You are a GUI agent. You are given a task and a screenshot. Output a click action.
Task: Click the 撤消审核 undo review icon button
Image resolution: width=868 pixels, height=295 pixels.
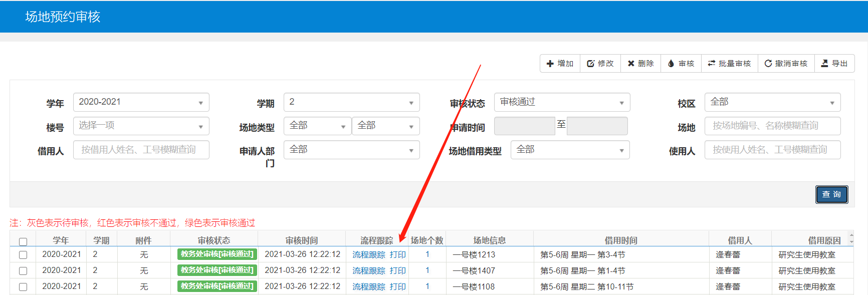click(x=786, y=64)
